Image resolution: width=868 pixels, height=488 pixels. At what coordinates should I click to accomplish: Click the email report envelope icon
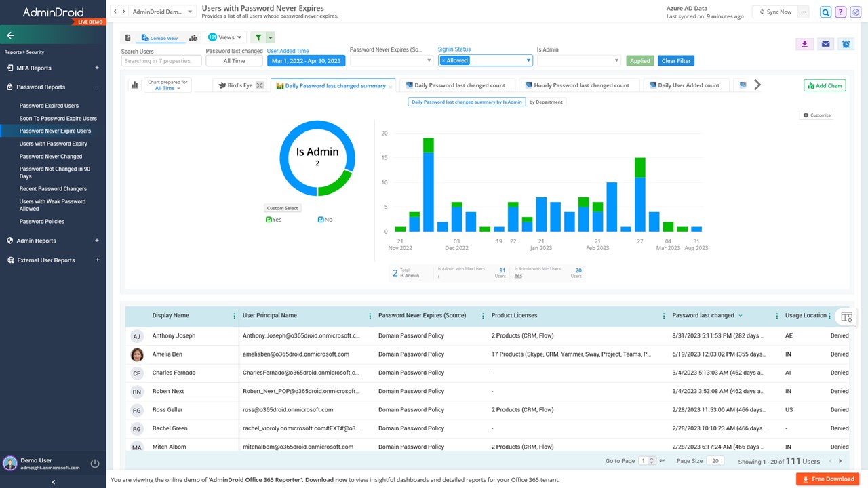(825, 44)
